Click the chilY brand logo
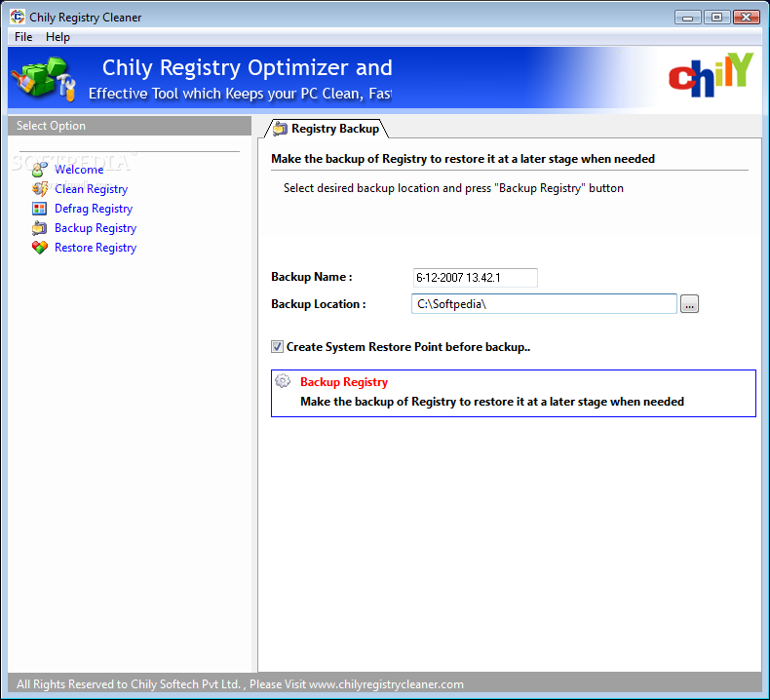 tap(711, 75)
